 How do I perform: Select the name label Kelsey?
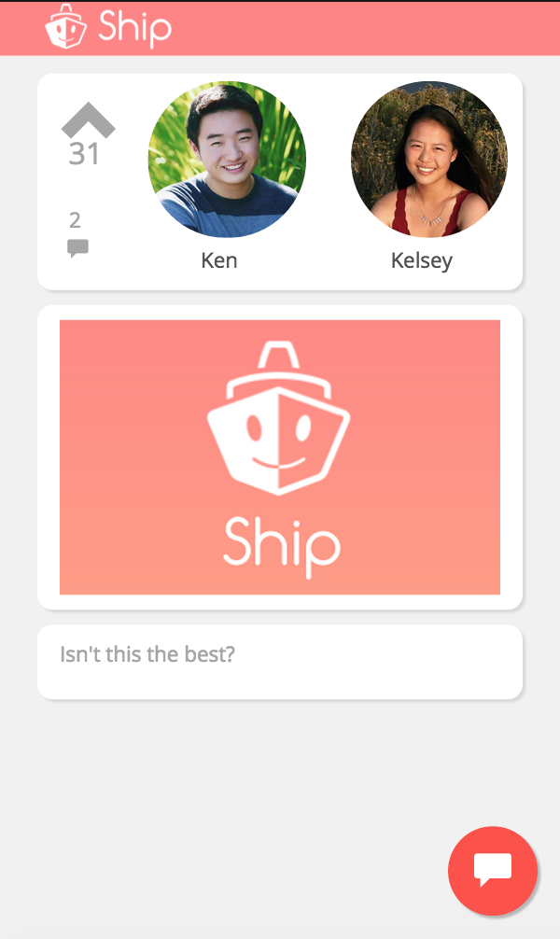click(422, 261)
